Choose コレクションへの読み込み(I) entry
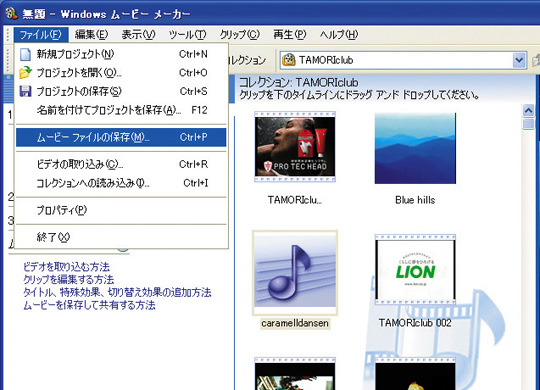 click(121, 183)
